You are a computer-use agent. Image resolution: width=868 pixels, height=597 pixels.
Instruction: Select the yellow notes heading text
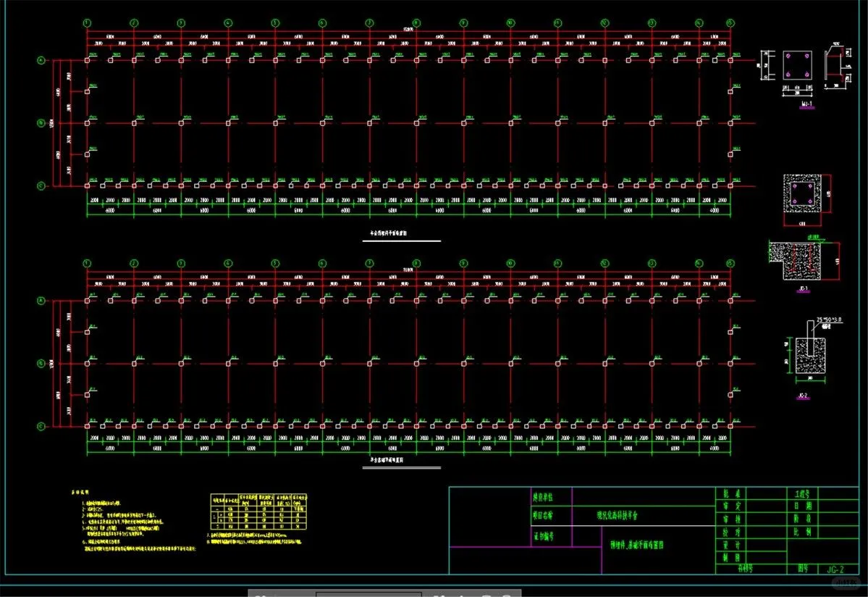(80, 492)
